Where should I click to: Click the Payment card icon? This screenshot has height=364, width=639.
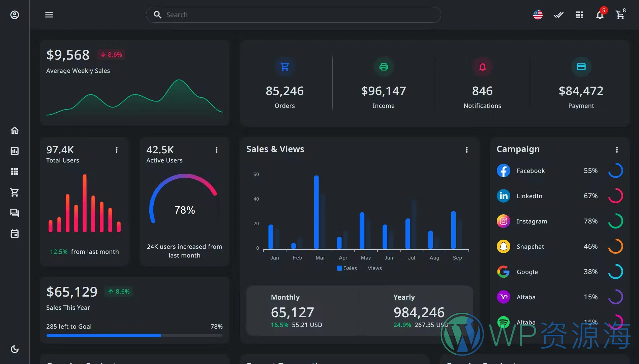tap(581, 67)
